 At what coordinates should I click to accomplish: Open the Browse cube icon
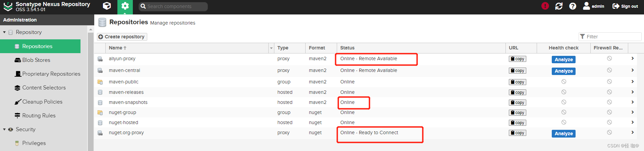click(107, 6)
